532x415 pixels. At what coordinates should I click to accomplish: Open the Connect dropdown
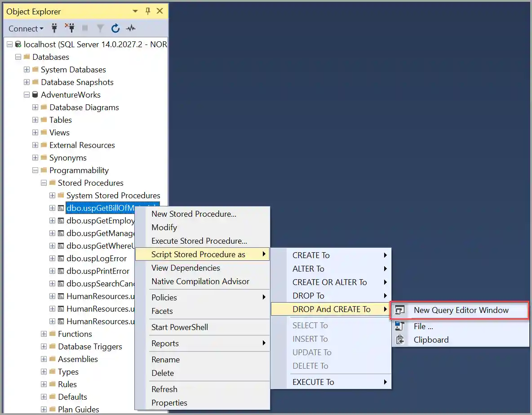tap(25, 28)
